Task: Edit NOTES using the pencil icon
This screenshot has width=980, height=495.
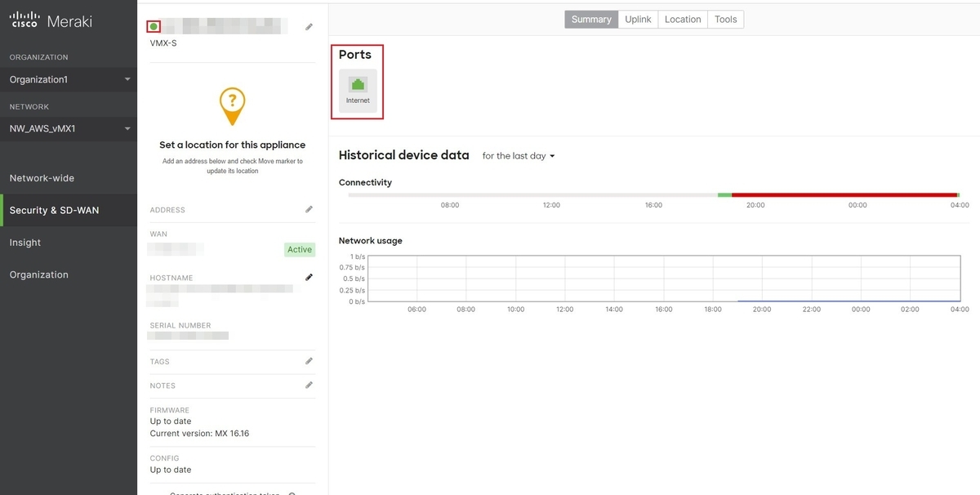Action: pos(309,385)
